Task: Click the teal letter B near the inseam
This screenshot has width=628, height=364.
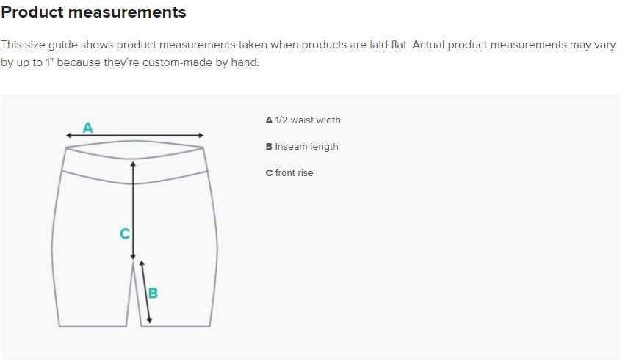Action: 153,293
